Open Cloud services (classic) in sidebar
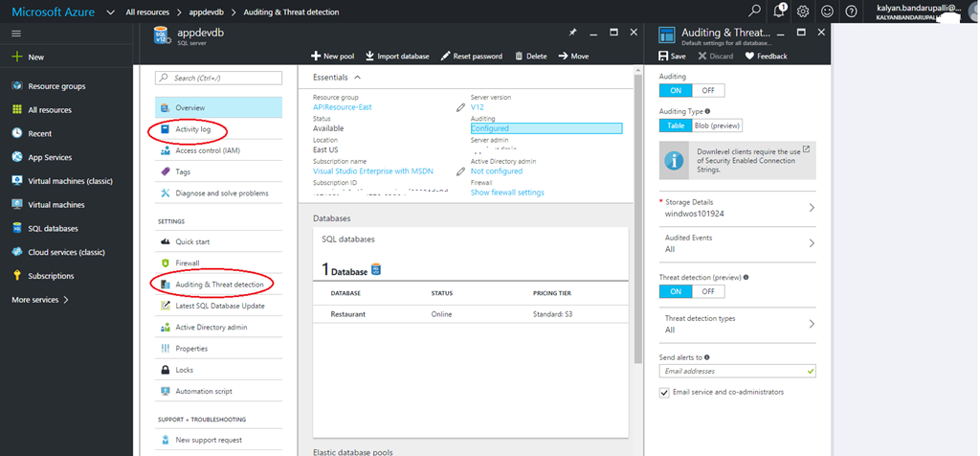Screen dimensions: 980x456 coord(58,253)
